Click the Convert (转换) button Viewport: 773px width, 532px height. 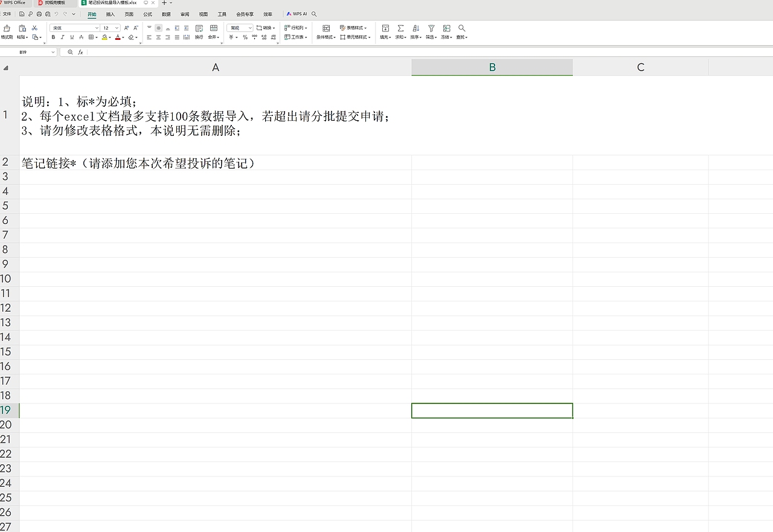tap(266, 28)
